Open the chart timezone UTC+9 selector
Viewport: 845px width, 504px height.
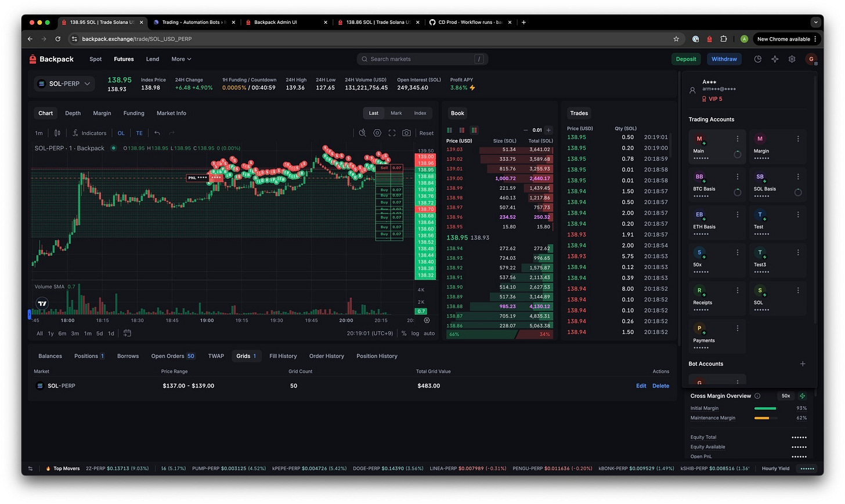coord(370,333)
